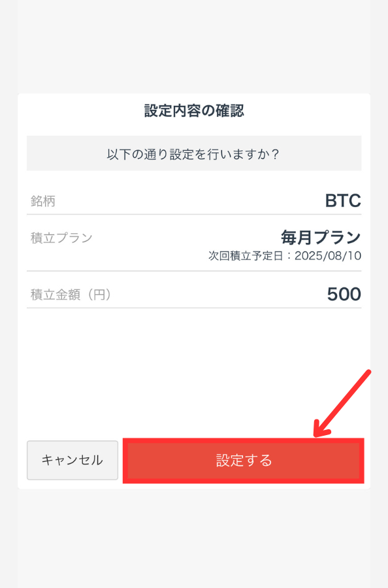Image resolution: width=388 pixels, height=588 pixels.
Task: Click the 設定する button's center text
Action: [243, 461]
